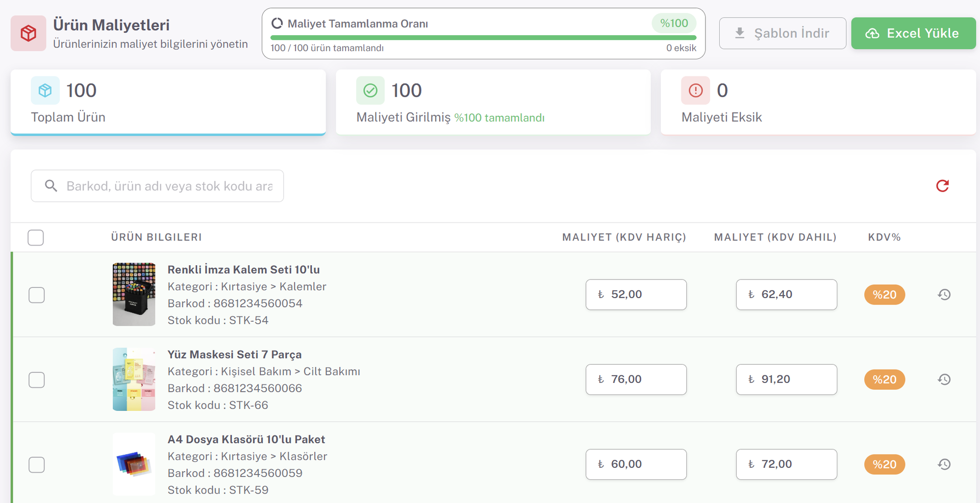Tick the A4 Dosya Klasörü row checkbox

tap(37, 465)
